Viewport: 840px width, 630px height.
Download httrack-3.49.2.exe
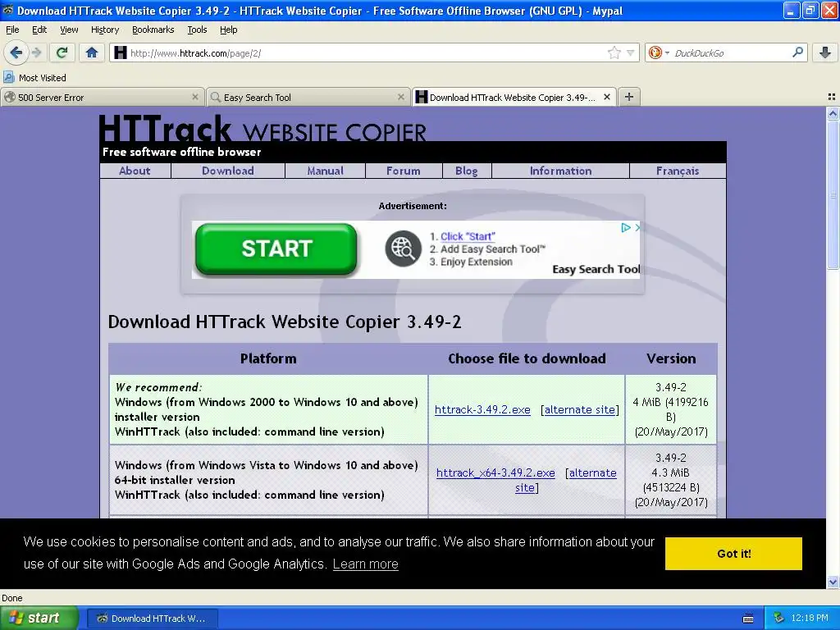(482, 410)
